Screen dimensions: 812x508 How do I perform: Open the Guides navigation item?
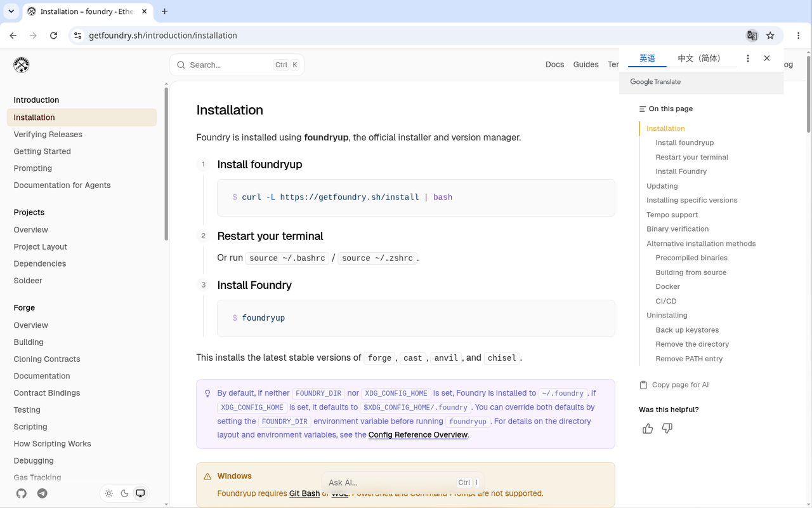586,65
